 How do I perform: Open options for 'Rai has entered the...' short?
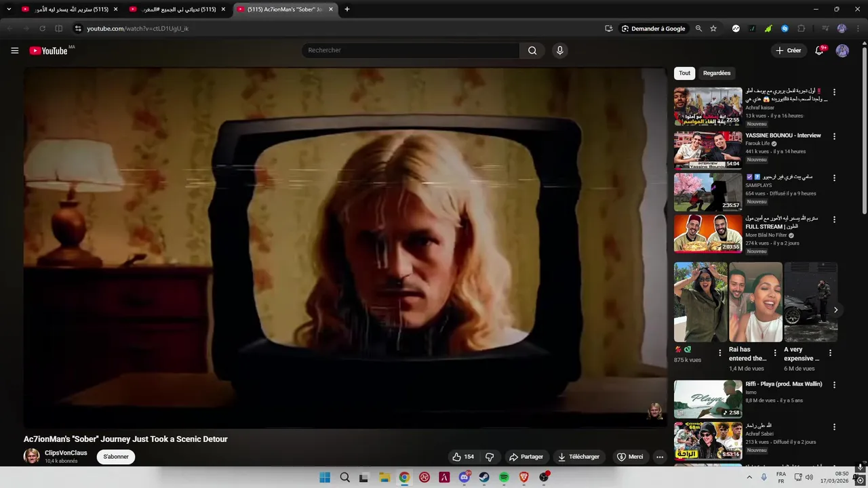[775, 352]
